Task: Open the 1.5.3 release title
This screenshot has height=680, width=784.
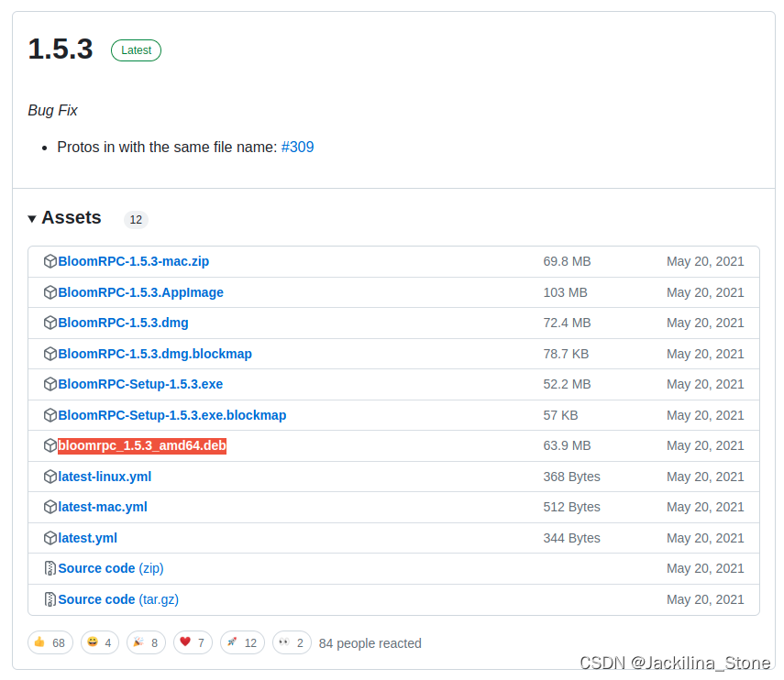Action: (61, 49)
